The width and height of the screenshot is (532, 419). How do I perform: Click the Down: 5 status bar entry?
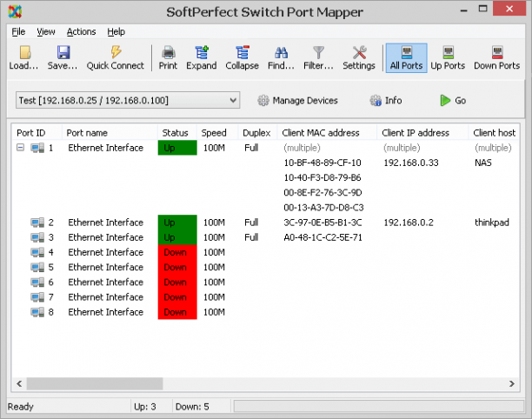click(192, 407)
